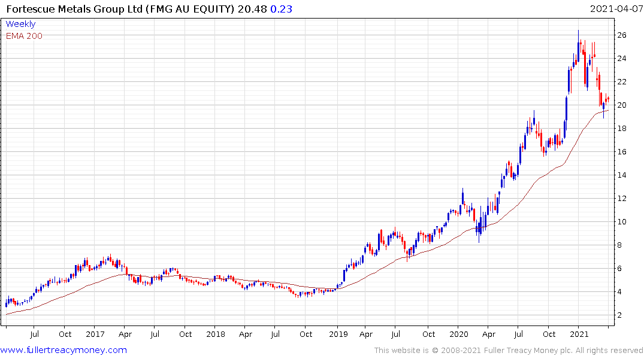
Task: Click the 18 price axis label
Action: point(622,129)
